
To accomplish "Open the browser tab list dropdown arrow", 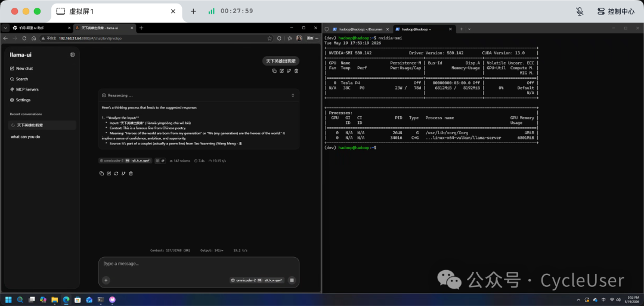I will 5,28.
